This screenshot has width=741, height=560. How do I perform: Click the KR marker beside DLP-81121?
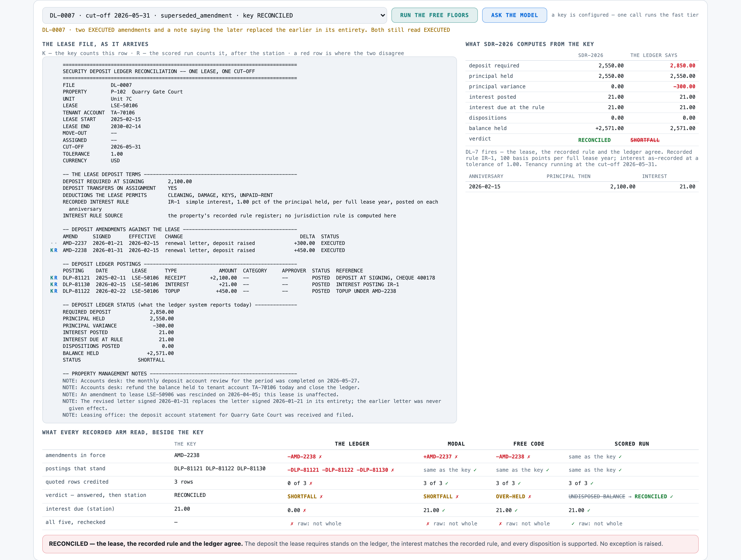[x=54, y=278]
